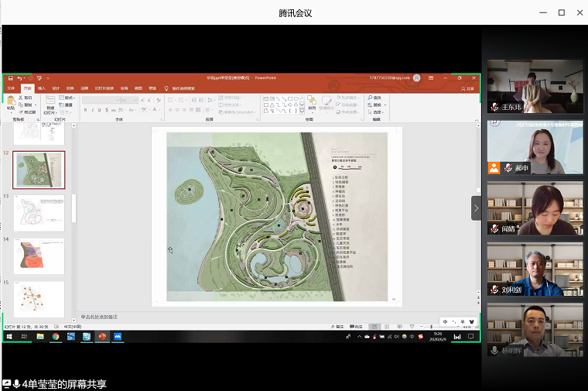Click the Paste icon in the ribbon
Viewport: 588px width, 391px height.
[x=11, y=102]
